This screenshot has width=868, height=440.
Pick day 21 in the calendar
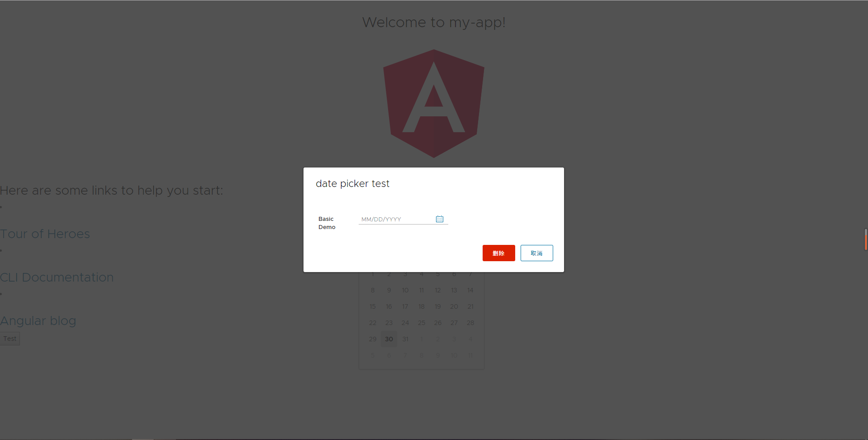470,306
